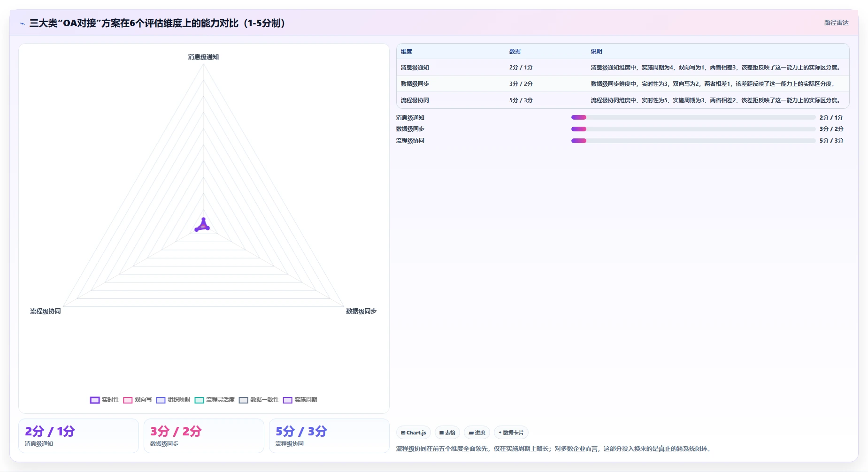The image size is (868, 472).
Task: Click the 2分 / 1分 value in the table
Action: pos(521,68)
